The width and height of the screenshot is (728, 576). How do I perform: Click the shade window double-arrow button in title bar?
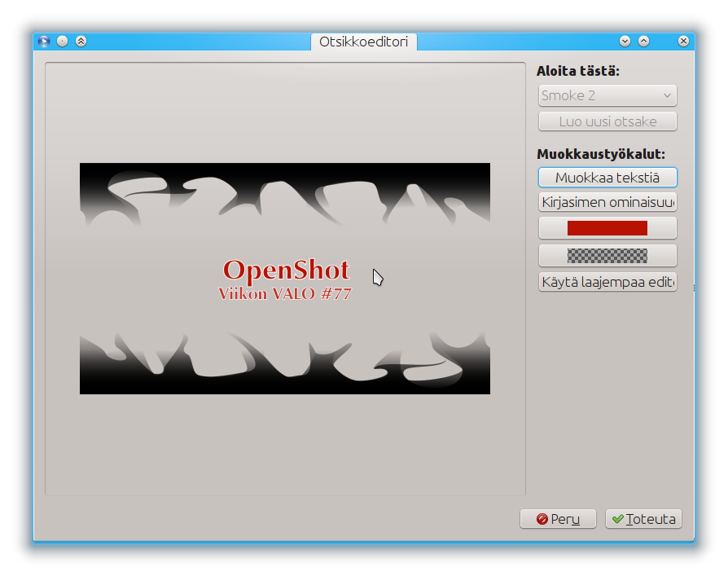(81, 42)
